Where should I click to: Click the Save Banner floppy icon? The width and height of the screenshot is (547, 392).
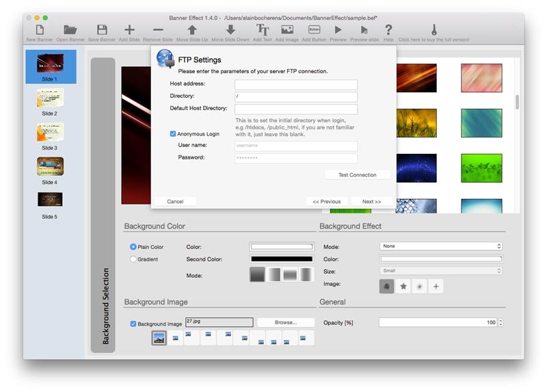point(102,30)
